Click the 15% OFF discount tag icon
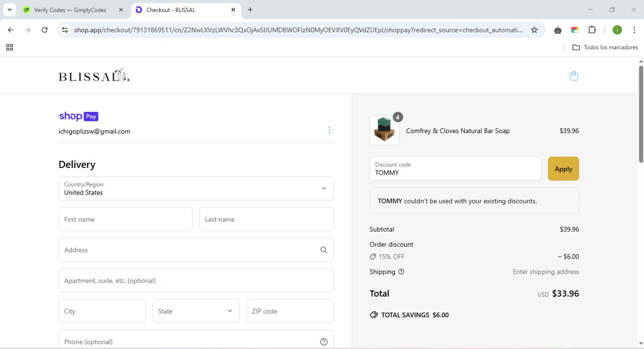644x349 pixels. (x=373, y=257)
